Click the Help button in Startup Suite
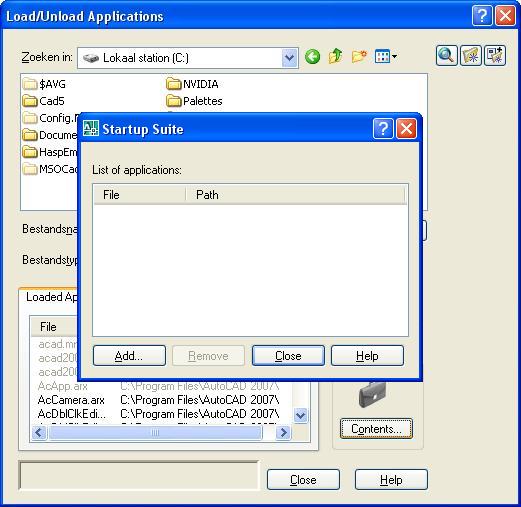Screen dimensions: 521x507 tap(367, 356)
